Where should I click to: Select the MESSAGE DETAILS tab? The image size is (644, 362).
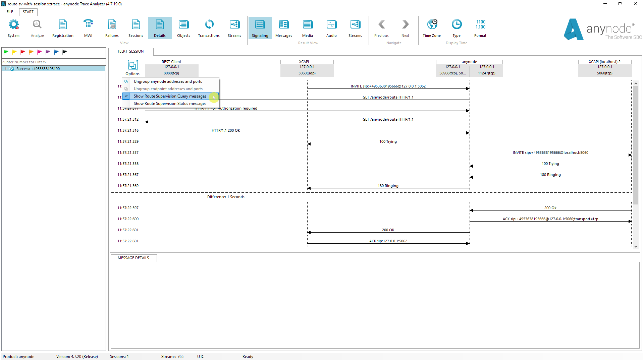tap(133, 258)
